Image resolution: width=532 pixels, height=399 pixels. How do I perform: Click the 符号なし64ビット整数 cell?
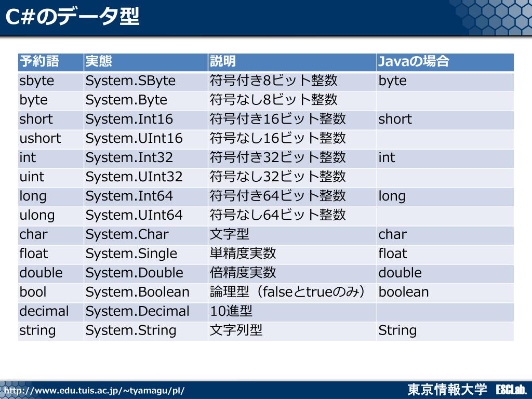(x=292, y=216)
